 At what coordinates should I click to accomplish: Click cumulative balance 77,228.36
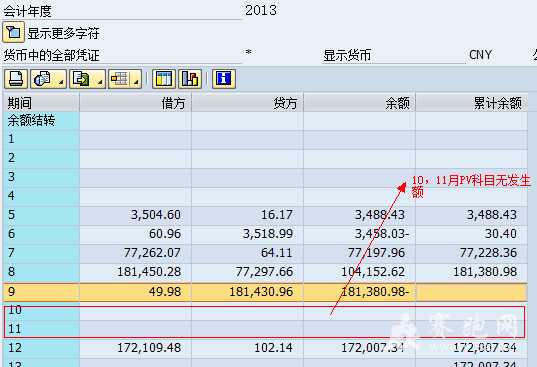click(x=488, y=253)
